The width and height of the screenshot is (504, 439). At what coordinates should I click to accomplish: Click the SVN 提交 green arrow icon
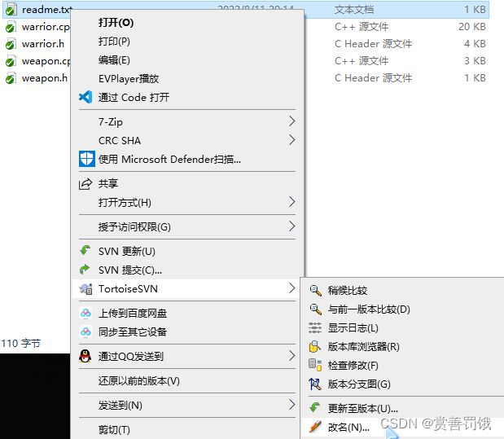pyautogui.click(x=85, y=270)
